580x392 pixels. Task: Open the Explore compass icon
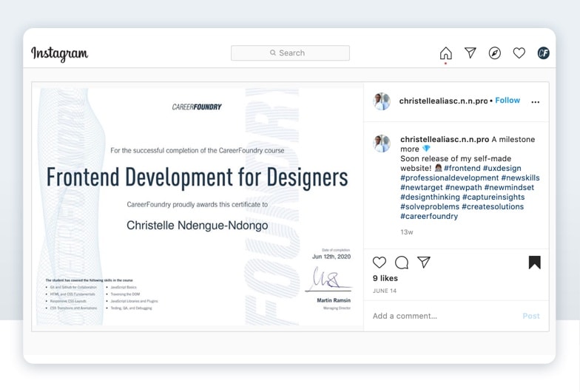point(495,53)
